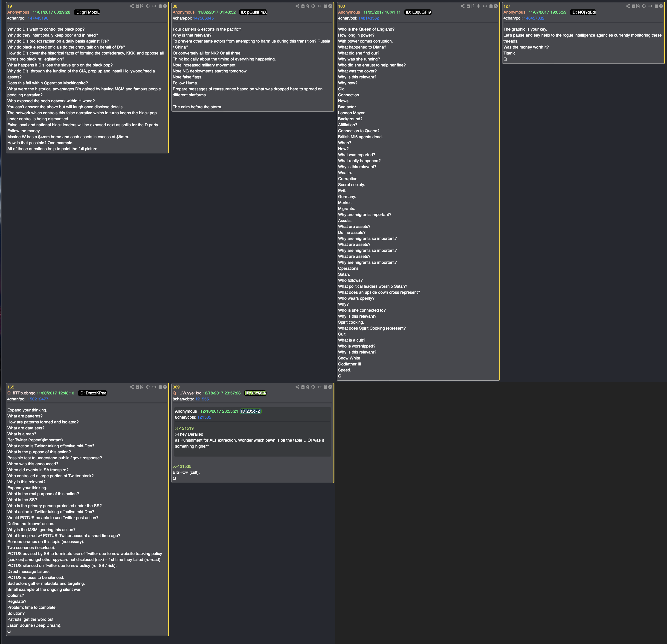
Task: Click the plain clipboard icon on post 100
Action: (x=491, y=6)
